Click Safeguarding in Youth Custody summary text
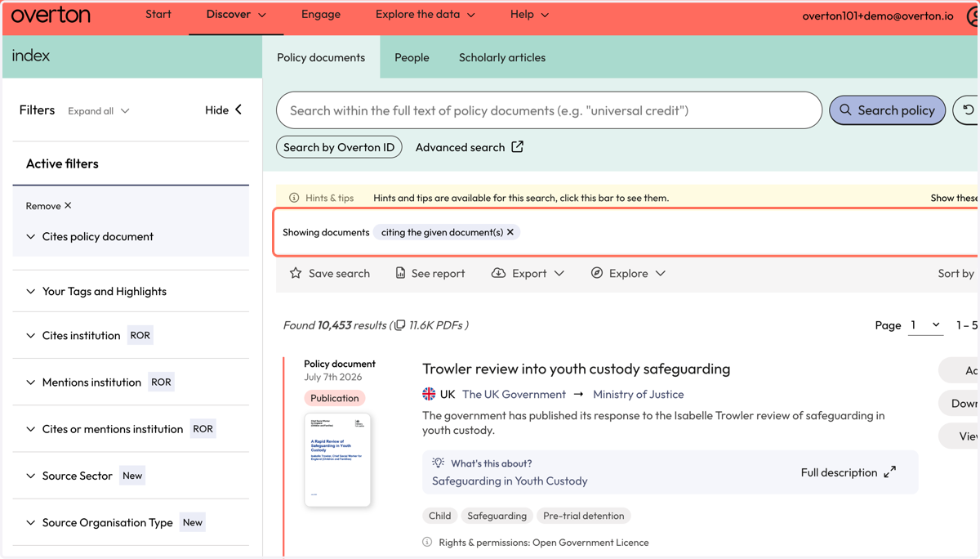The image size is (980, 559). coord(510,481)
